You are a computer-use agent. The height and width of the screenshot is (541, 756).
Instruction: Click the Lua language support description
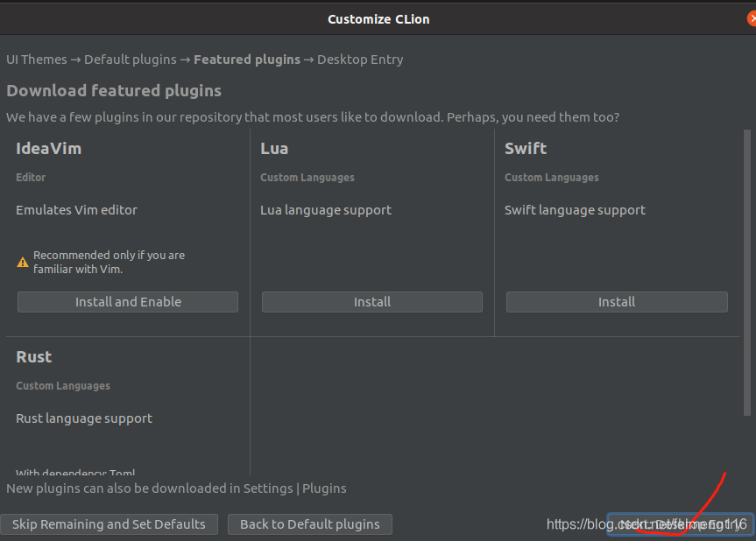coord(326,210)
